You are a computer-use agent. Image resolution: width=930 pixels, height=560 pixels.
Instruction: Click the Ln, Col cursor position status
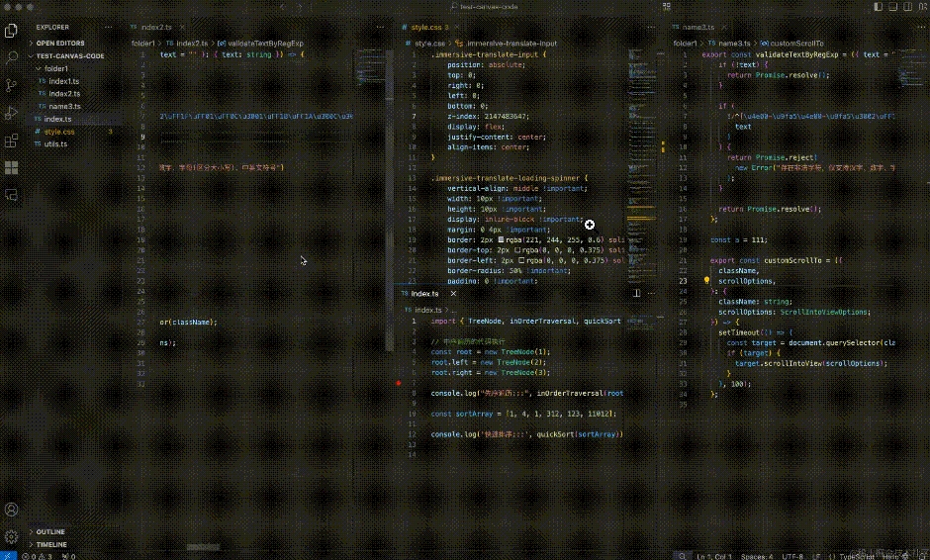click(x=714, y=556)
